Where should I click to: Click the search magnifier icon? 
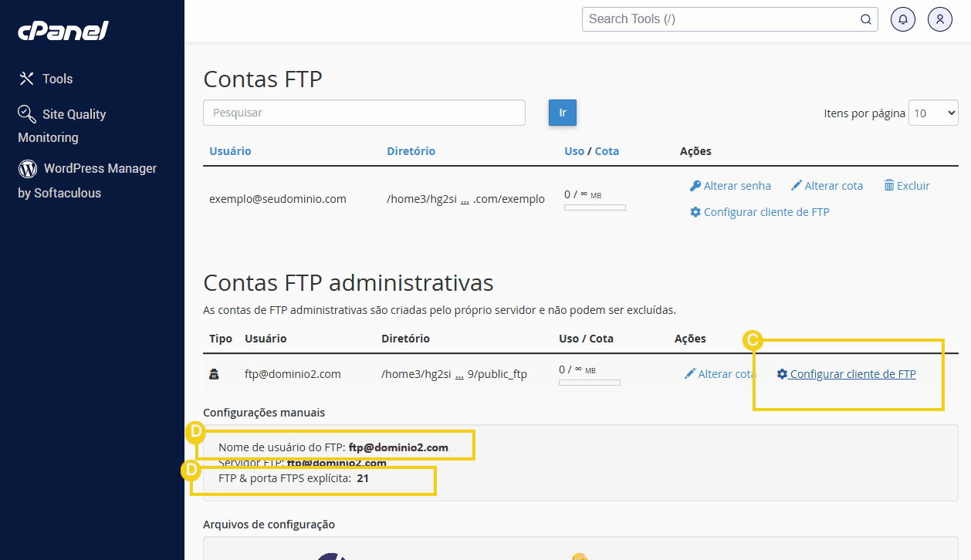tap(867, 19)
